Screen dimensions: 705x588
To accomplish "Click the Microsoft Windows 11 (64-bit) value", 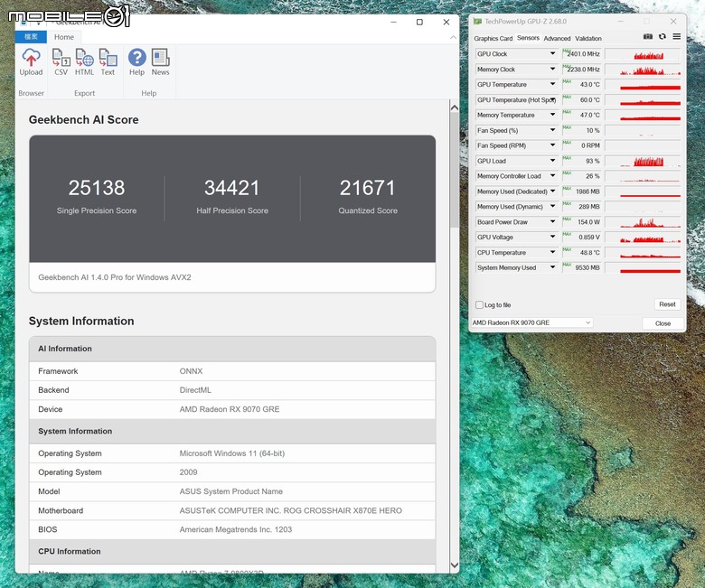I will click(232, 453).
